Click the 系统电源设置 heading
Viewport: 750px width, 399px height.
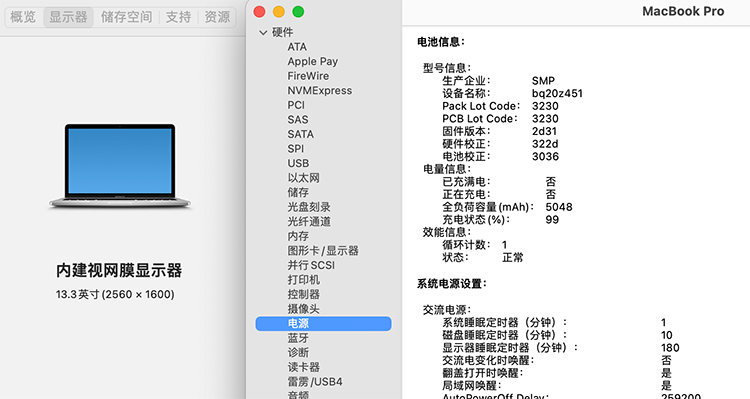[451, 284]
